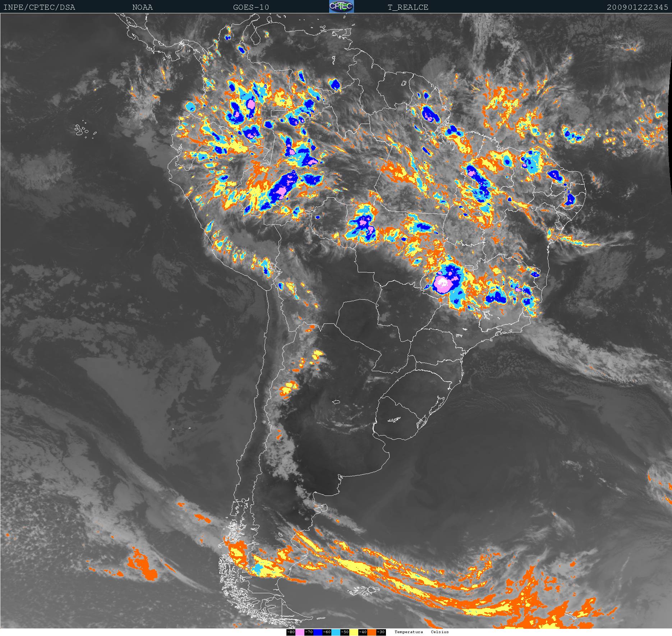Select the Celsius unit label

[x=439, y=632]
